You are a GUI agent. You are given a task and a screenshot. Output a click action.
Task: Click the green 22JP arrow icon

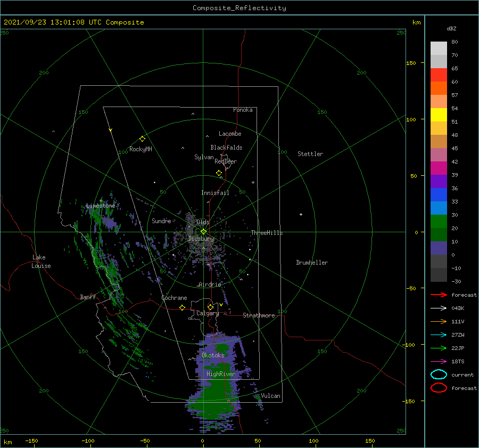439,348
